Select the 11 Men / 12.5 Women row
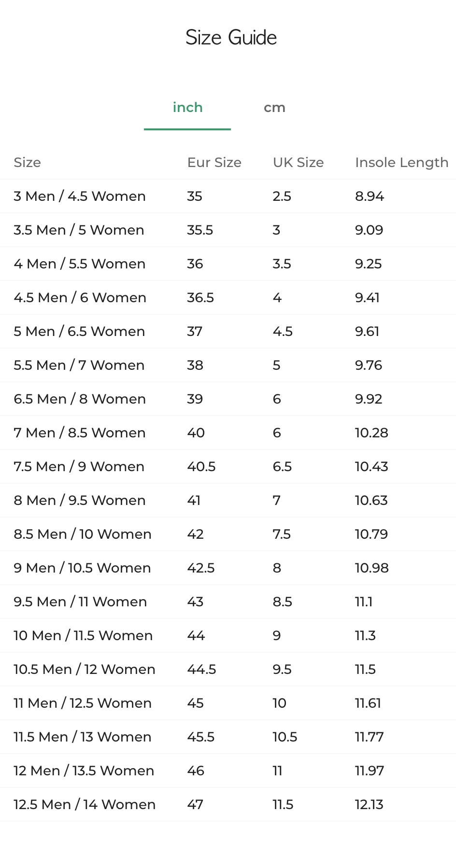 [83, 703]
